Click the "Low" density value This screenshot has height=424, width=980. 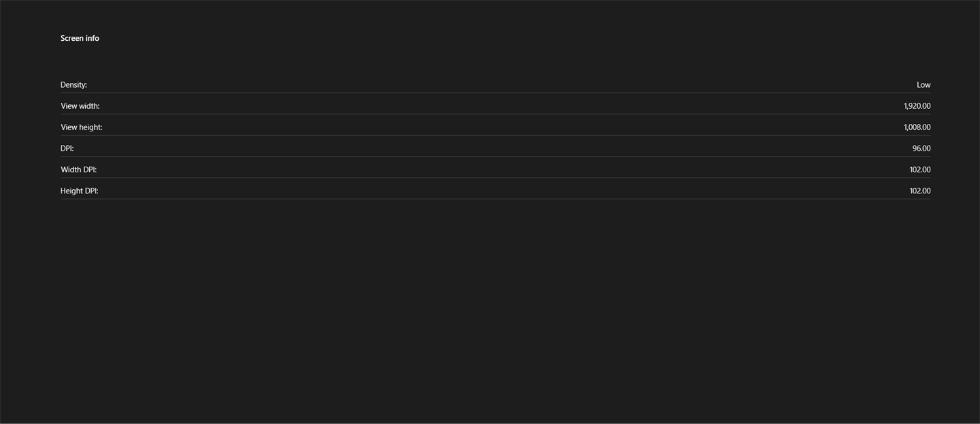tap(924, 85)
